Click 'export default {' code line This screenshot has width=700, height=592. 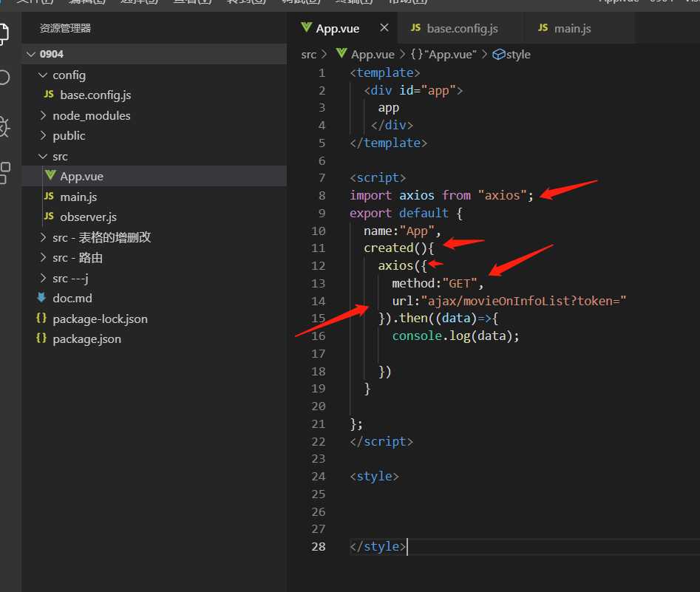click(407, 213)
